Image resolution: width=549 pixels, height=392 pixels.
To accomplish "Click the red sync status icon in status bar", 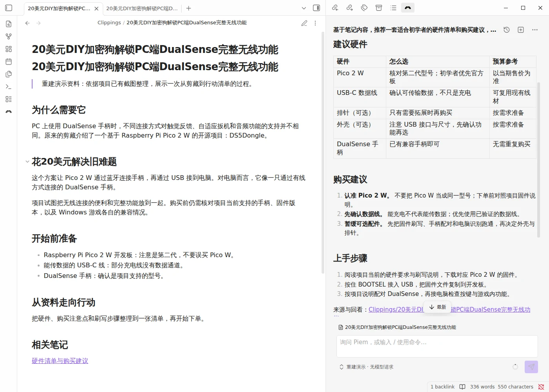I will 541,387.
